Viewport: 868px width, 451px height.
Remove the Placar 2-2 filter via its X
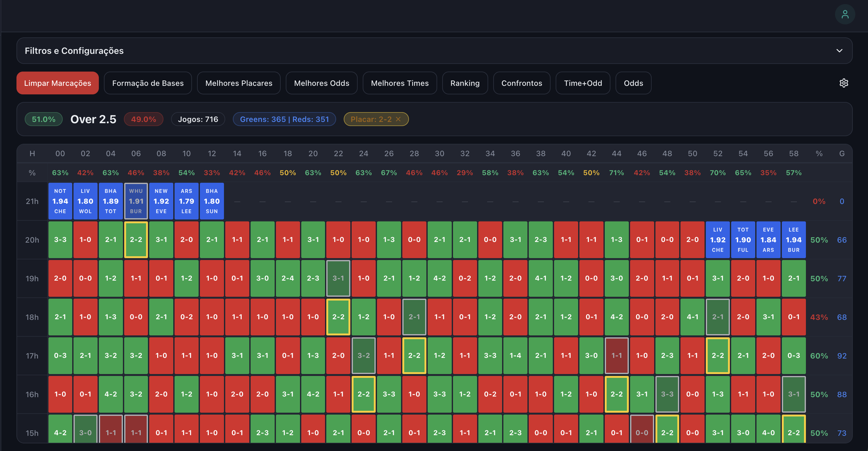[x=398, y=119]
